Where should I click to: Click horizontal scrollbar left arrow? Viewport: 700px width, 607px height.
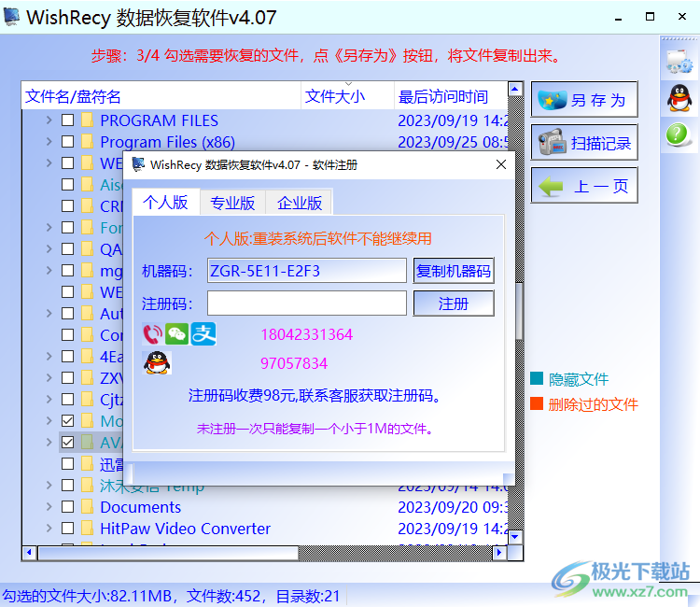pos(30,553)
